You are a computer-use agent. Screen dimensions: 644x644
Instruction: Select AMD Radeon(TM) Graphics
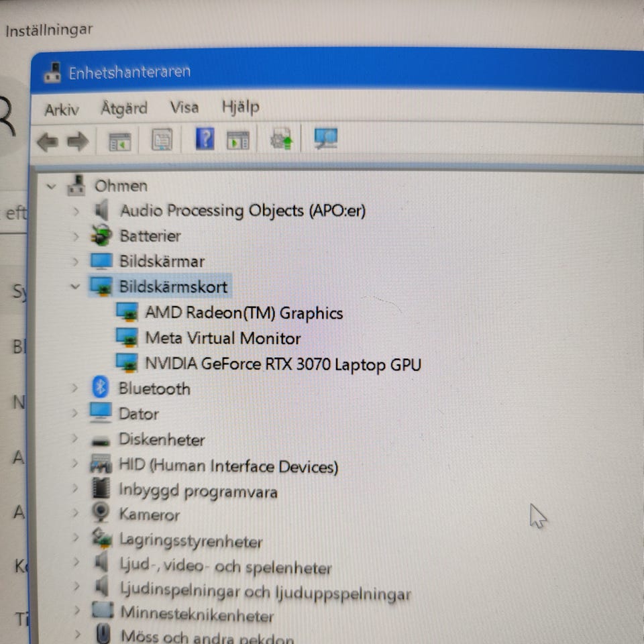pos(244,313)
